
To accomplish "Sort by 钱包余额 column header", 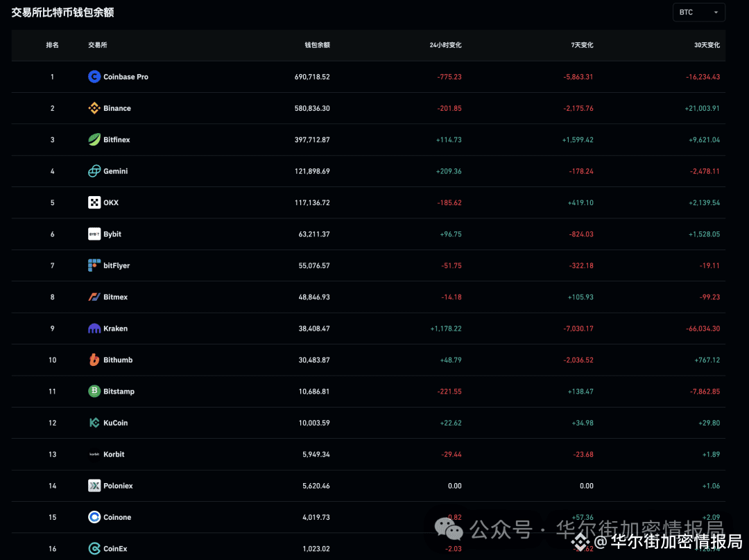I will (x=317, y=45).
